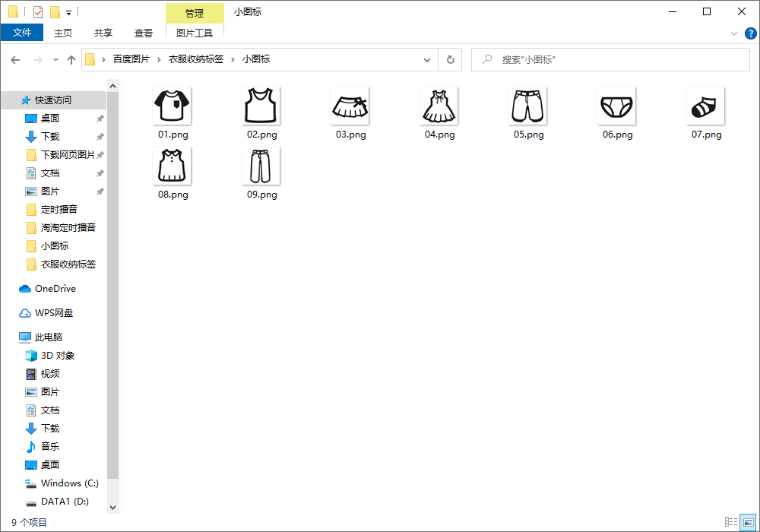The image size is (760, 532).
Task: Select the 09.png trousers thumbnail
Action: tap(261, 166)
